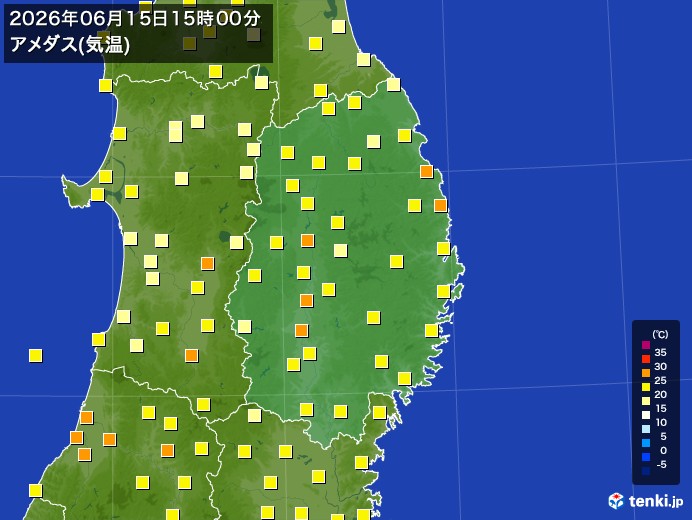Select the orange legend swatch above 25
The width and height of the screenshot is (692, 520).
[x=646, y=373]
